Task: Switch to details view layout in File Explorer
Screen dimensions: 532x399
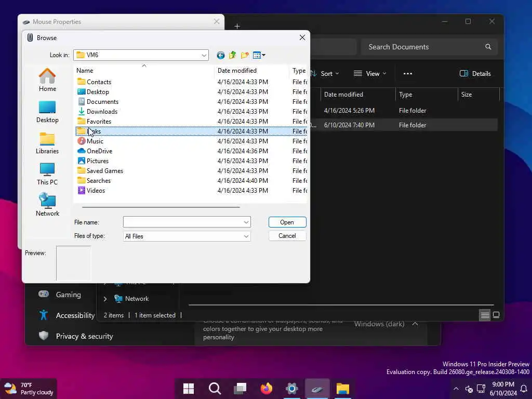Action: [485, 315]
